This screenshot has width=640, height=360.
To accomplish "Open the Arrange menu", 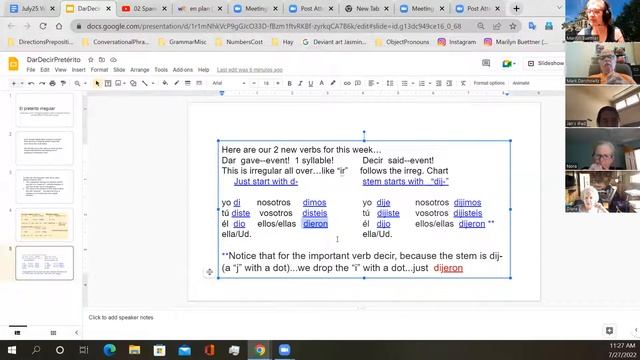I will coord(140,70).
